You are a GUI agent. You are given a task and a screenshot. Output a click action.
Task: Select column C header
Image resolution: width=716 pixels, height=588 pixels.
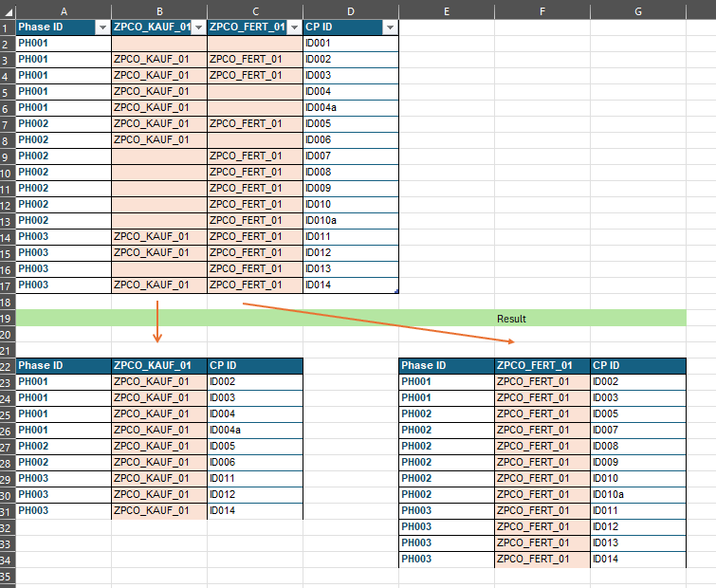coord(255,11)
